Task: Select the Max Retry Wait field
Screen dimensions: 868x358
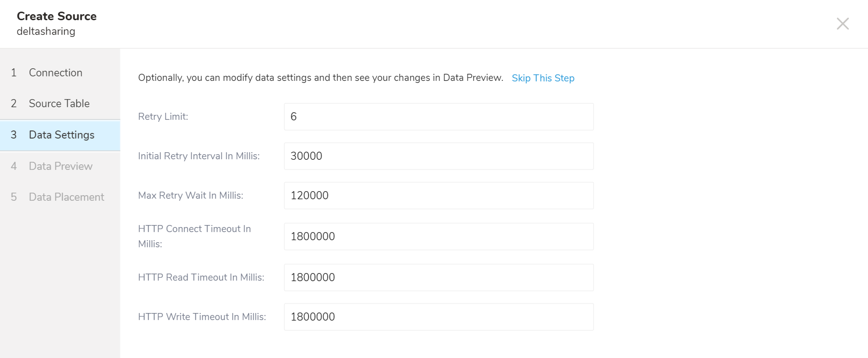Action: (x=438, y=196)
